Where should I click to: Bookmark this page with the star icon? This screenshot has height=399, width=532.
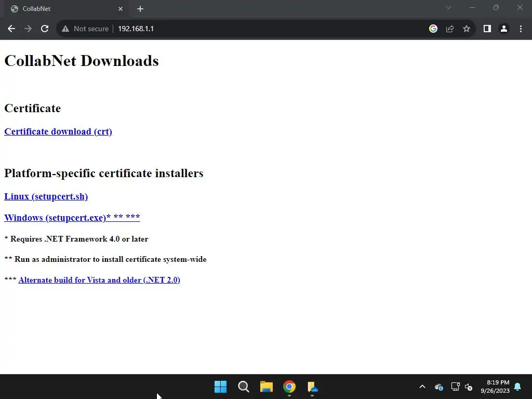coord(467,29)
